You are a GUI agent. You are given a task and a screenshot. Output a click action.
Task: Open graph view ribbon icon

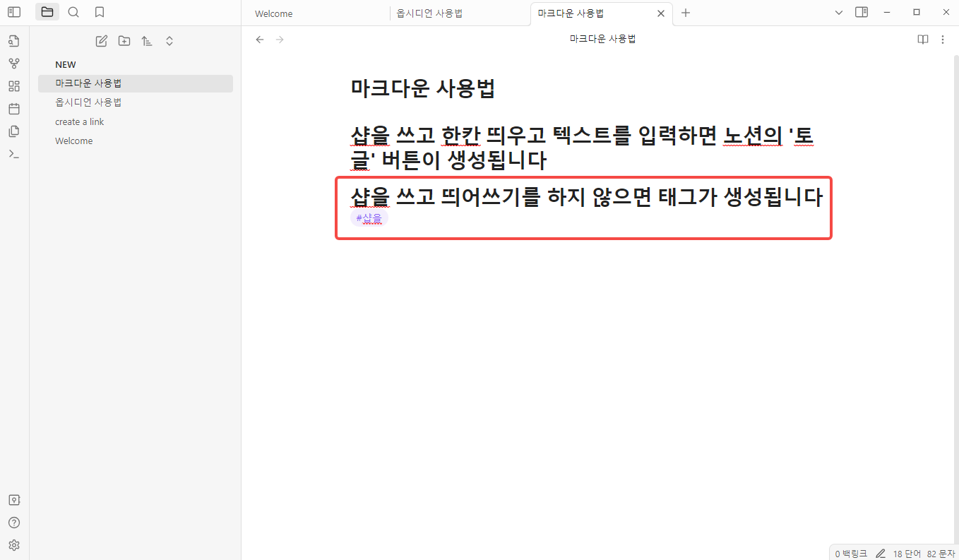click(x=14, y=64)
